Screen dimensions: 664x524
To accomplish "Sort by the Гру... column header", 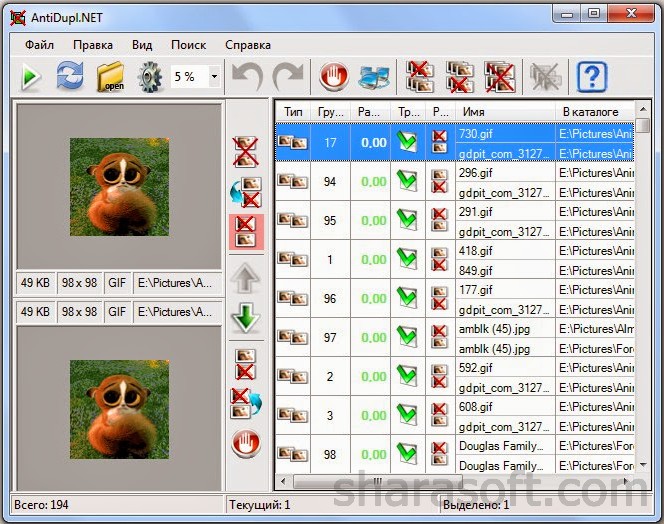I will tap(330, 112).
